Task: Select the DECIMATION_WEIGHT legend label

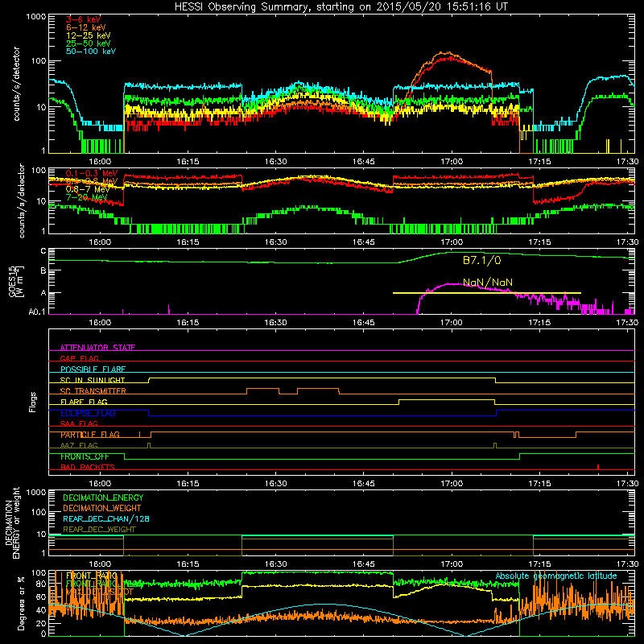Action: coord(102,508)
